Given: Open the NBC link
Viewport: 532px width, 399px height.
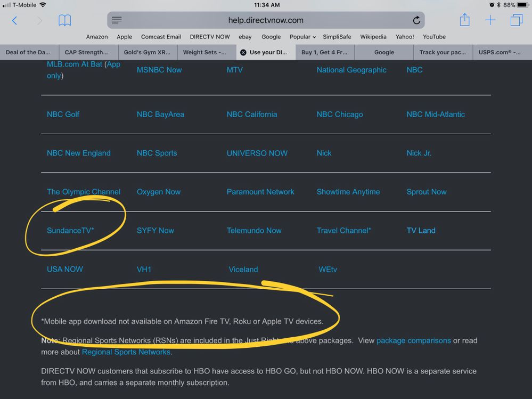Looking at the screenshot, I should coord(414,70).
